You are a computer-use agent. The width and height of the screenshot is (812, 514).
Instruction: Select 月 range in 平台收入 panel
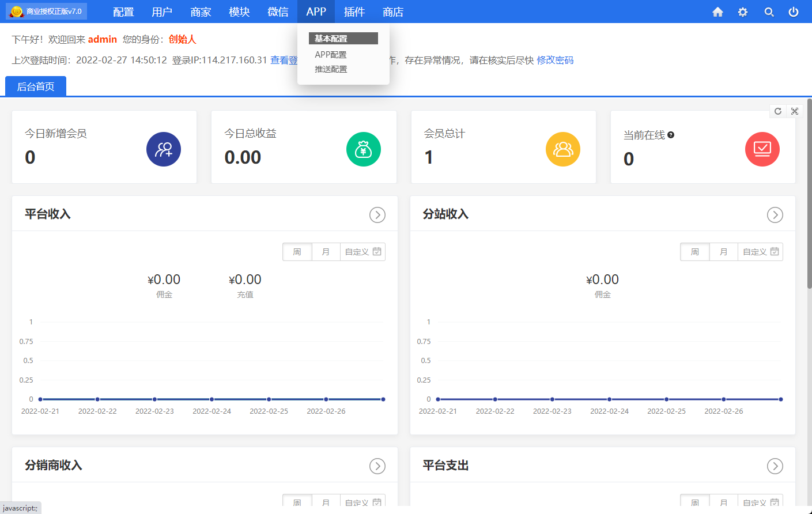click(326, 252)
